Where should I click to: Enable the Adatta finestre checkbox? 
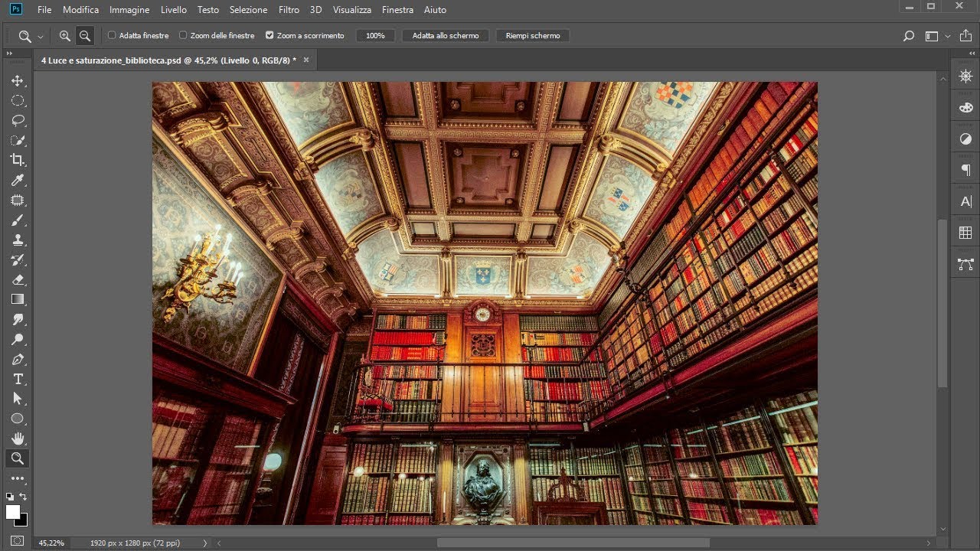pyautogui.click(x=112, y=35)
